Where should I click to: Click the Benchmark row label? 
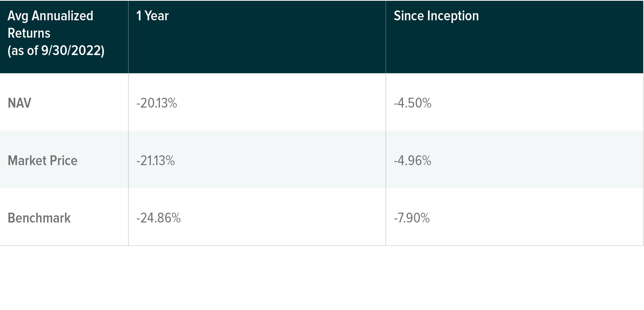(39, 218)
